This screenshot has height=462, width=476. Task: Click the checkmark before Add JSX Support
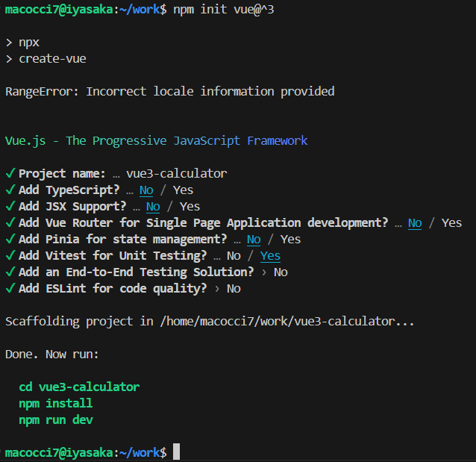coord(10,207)
